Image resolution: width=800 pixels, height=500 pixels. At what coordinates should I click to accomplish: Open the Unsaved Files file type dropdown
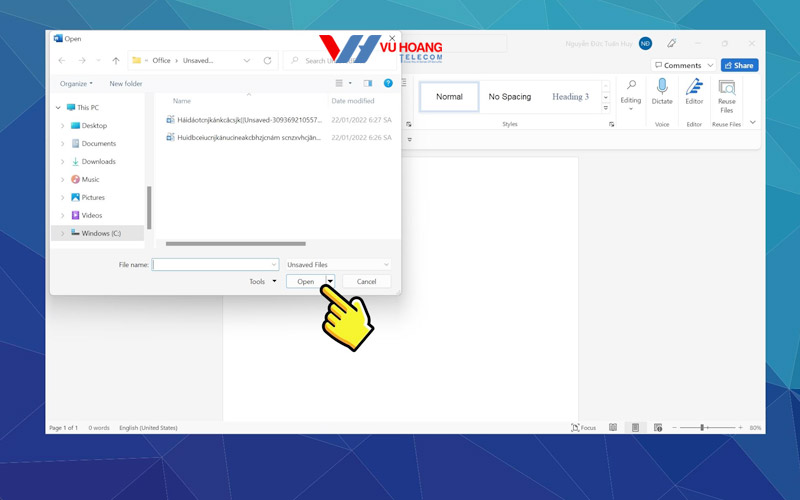pos(338,265)
